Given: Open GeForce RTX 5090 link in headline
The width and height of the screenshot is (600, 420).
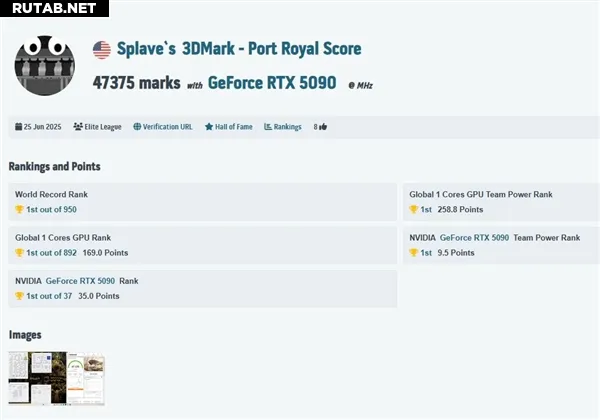Looking at the screenshot, I should pos(272,83).
